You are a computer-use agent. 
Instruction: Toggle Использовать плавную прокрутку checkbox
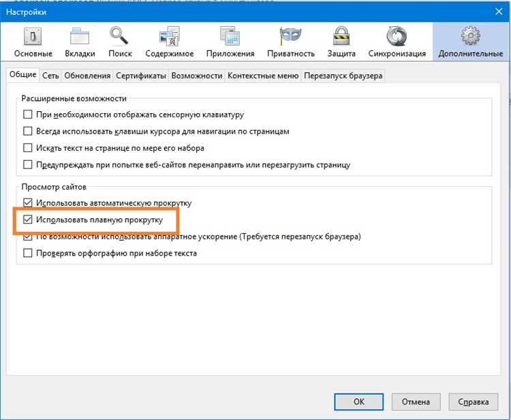coord(28,220)
